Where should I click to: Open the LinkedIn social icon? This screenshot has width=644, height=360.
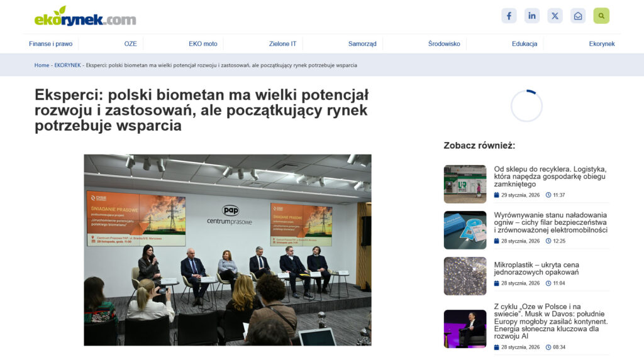pyautogui.click(x=532, y=16)
